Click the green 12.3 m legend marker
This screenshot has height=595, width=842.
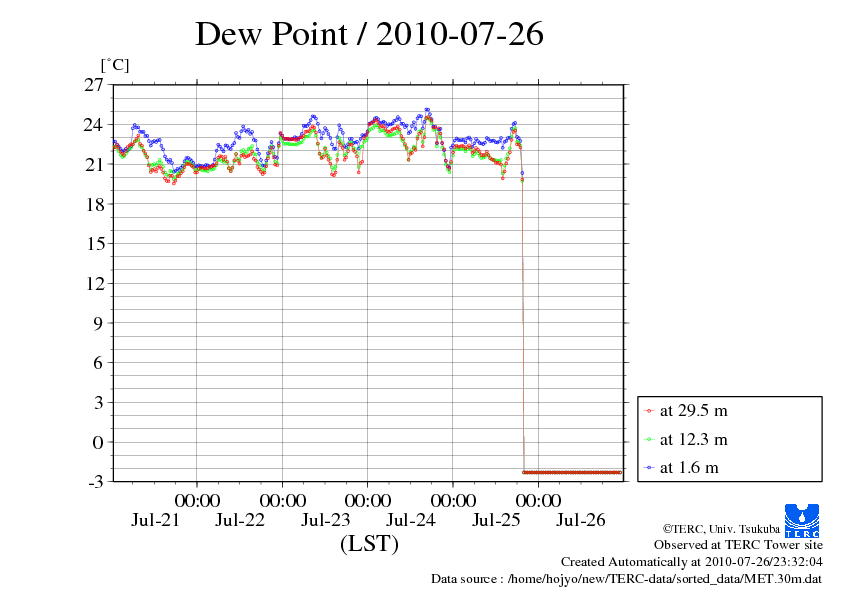(649, 440)
